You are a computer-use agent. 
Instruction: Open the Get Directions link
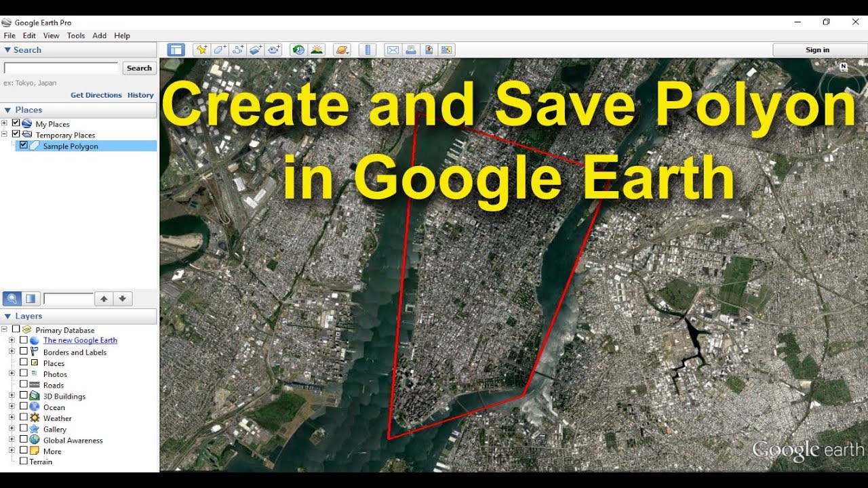coord(96,95)
